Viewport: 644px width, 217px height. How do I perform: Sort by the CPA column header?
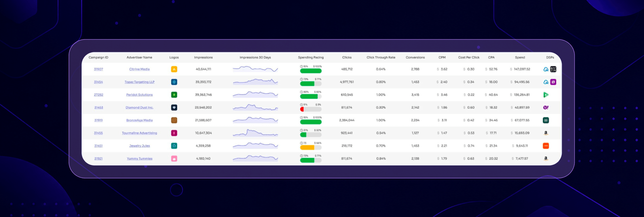(x=491, y=57)
